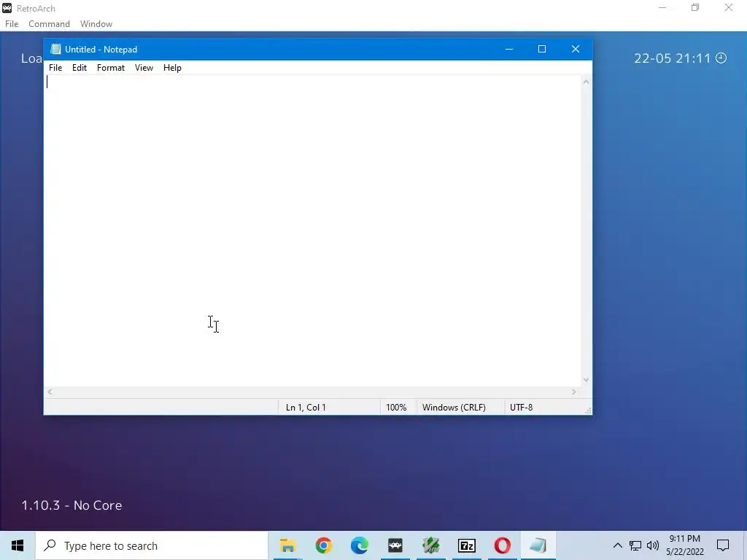
Task: Launch Google Chrome from the taskbar
Action: (x=323, y=545)
